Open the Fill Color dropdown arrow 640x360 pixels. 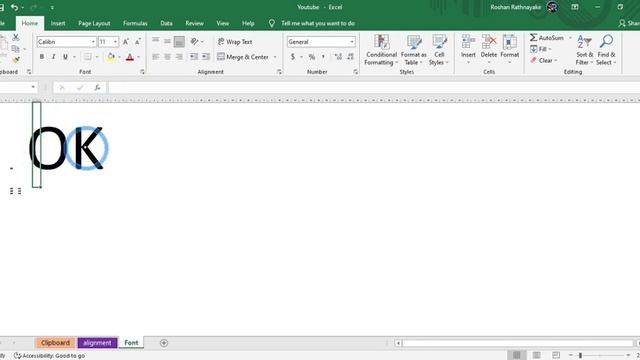[x=119, y=57]
